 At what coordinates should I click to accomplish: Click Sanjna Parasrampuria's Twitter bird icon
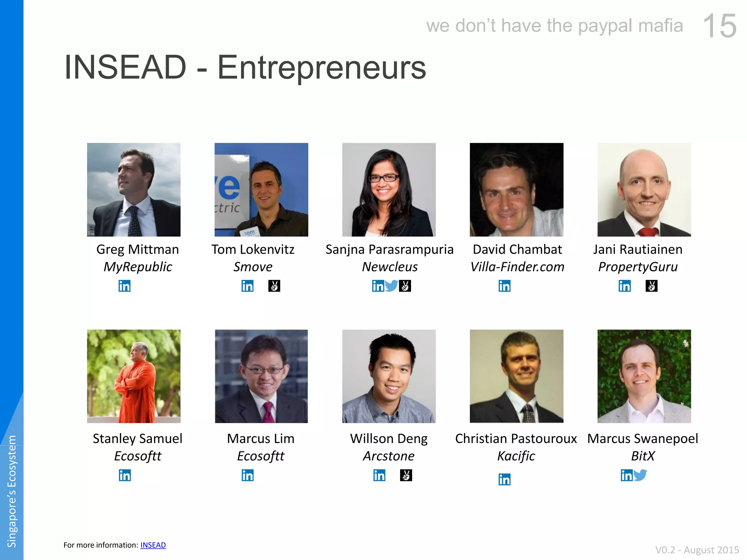391,286
